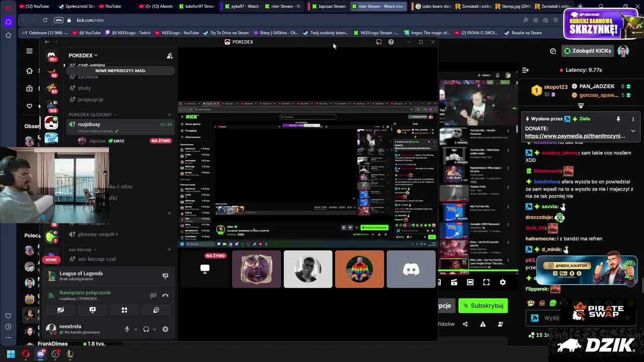This screenshot has height=362, width=644.
Task: Open the propozycje text channel
Action: click(x=91, y=100)
